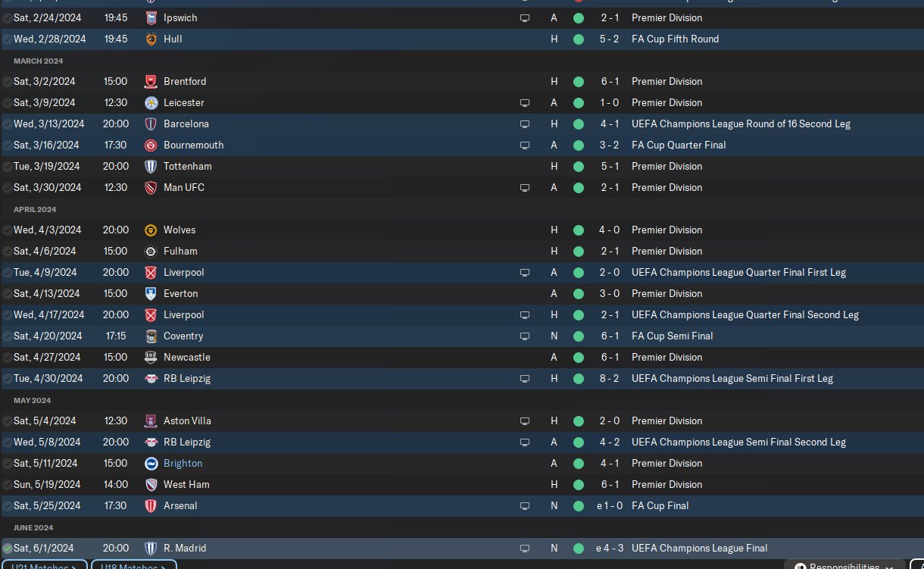Open the 8 - 2 RB Leipzig result
The width and height of the screenshot is (924, 569).
point(610,378)
